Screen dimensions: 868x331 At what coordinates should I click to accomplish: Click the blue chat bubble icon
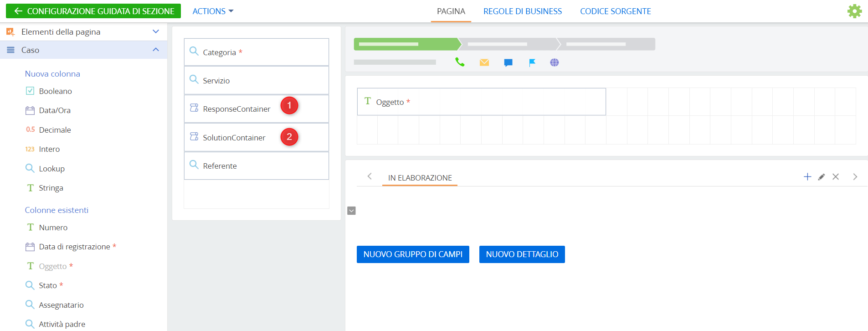pyautogui.click(x=508, y=62)
